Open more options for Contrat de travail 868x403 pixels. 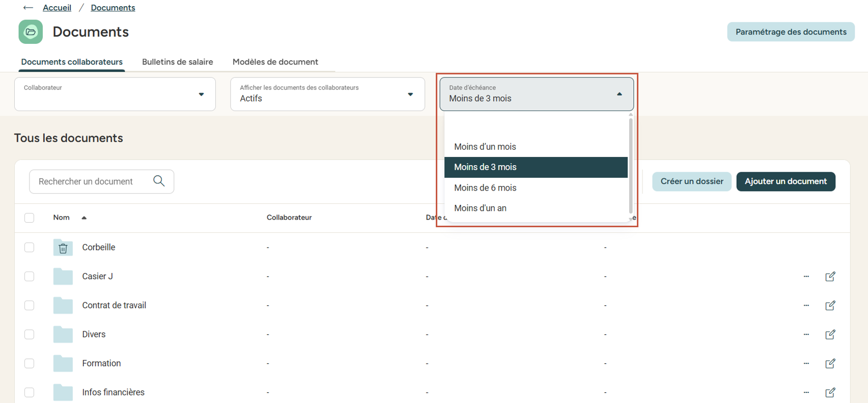[x=806, y=306]
